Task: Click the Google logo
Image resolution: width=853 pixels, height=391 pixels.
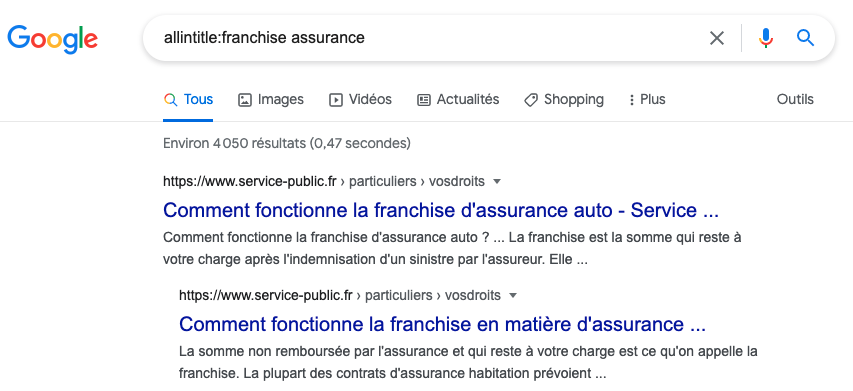Action: tap(53, 39)
